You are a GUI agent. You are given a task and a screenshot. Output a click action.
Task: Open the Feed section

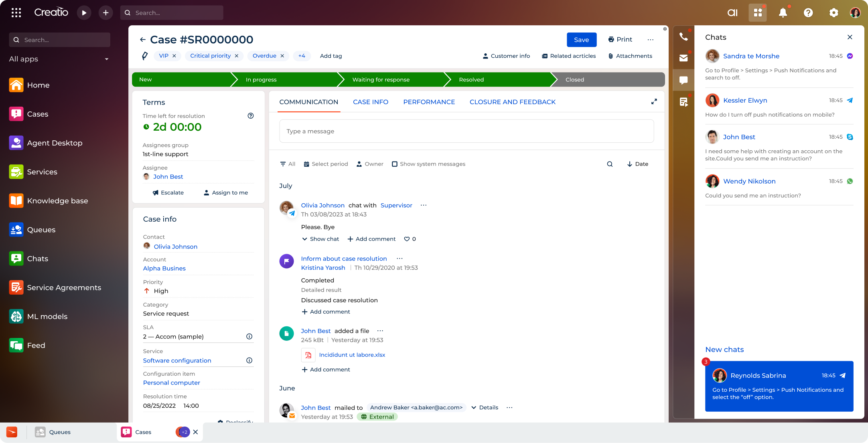point(36,345)
